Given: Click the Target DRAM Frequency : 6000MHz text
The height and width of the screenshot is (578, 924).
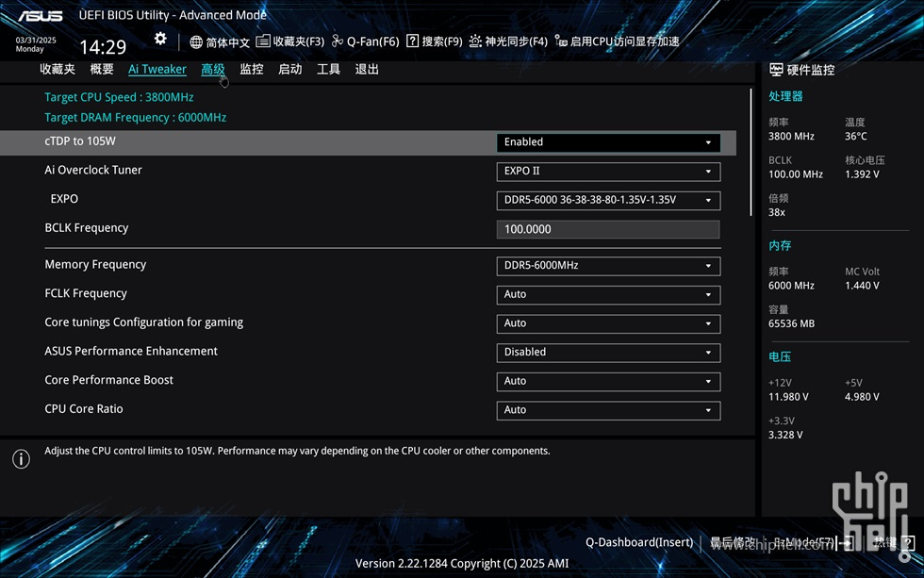Looking at the screenshot, I should coord(136,117).
